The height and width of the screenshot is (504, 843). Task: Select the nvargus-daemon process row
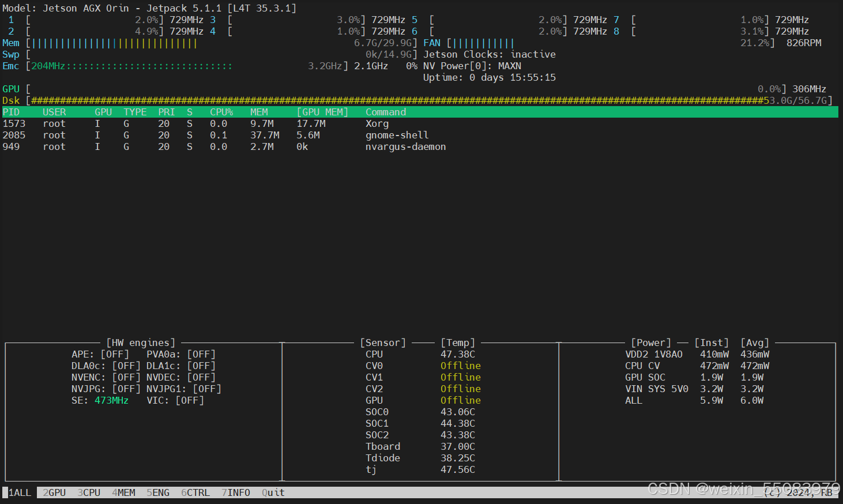click(420, 146)
